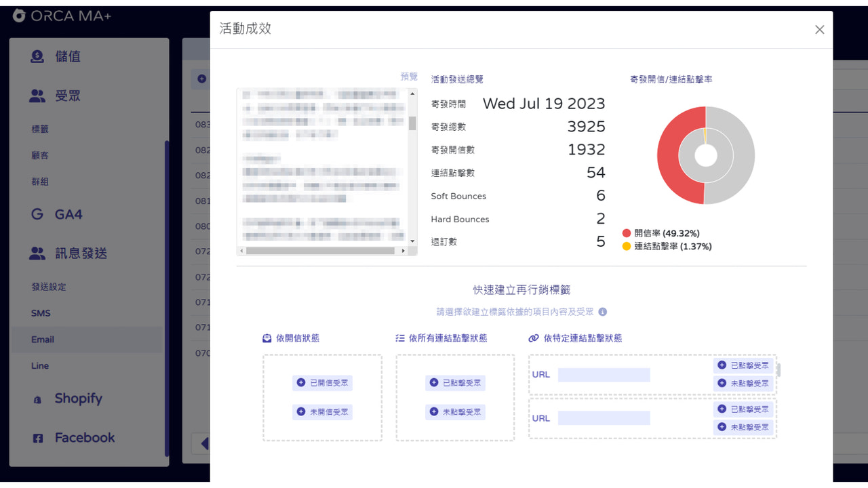Select SMS in the sidebar
The width and height of the screenshot is (868, 488).
click(x=41, y=313)
